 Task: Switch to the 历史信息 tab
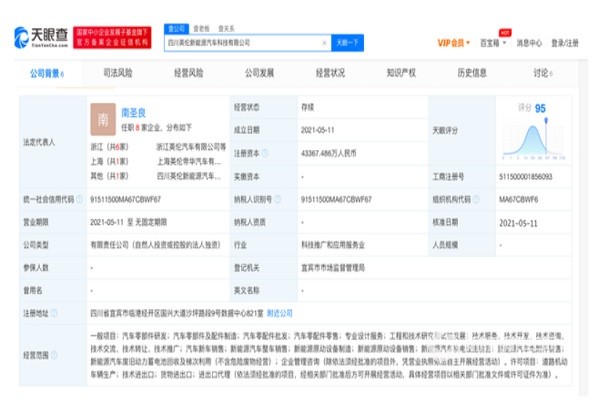472,73
